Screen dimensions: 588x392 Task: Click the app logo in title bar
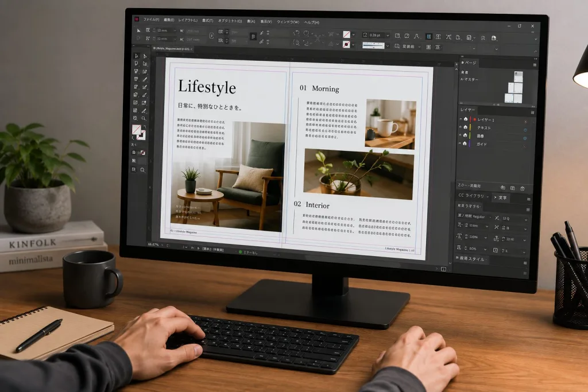[x=137, y=19]
